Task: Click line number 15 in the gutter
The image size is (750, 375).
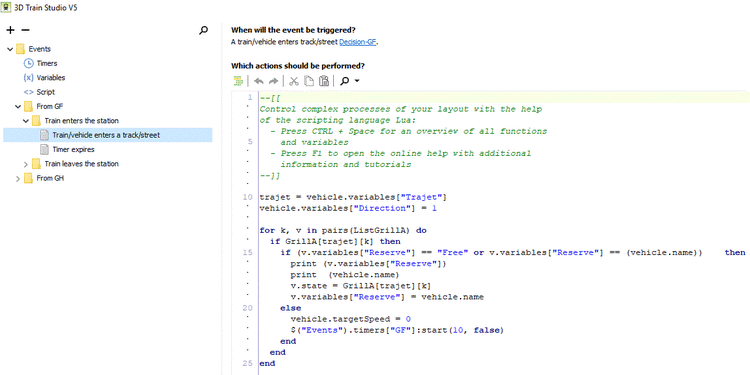Action: [x=247, y=252]
